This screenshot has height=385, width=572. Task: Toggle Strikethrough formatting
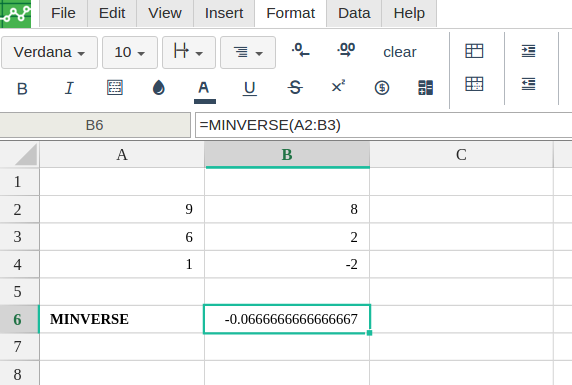tap(295, 88)
